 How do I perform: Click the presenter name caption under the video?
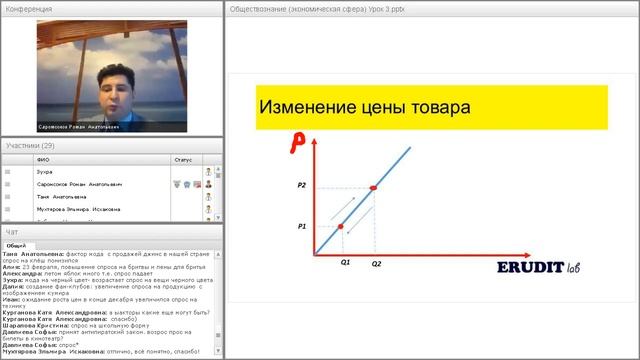tap(78, 127)
